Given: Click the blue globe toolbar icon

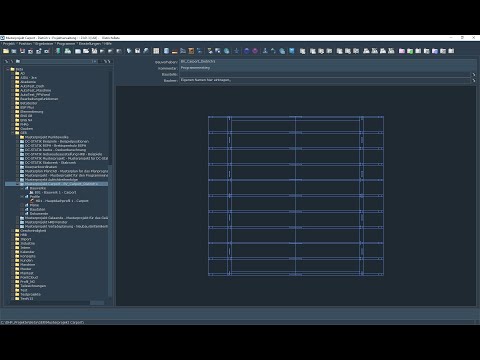Looking at the screenshot, I should (x=227, y=51).
